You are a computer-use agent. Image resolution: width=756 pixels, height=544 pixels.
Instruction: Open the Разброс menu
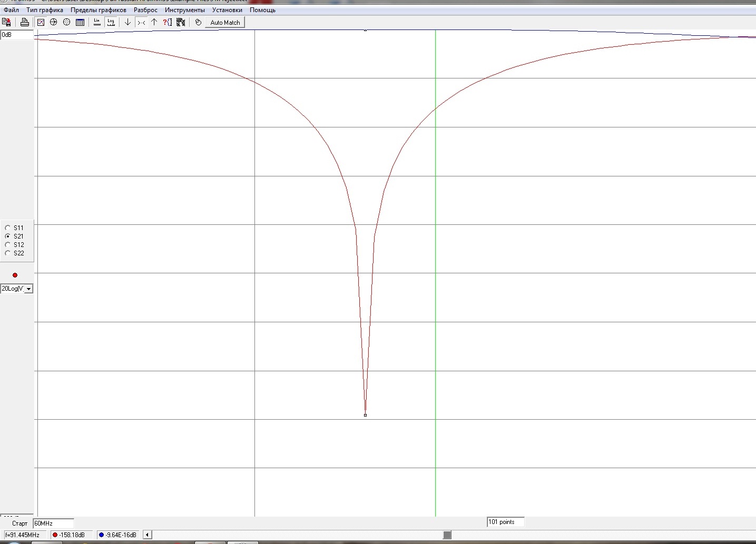145,10
